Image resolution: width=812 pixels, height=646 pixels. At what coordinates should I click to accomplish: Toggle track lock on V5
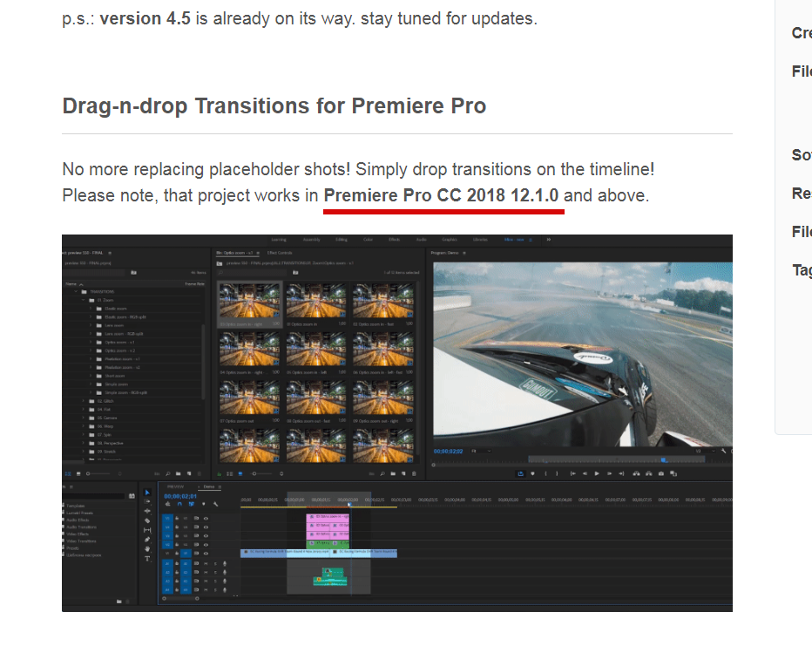pyautogui.click(x=177, y=518)
